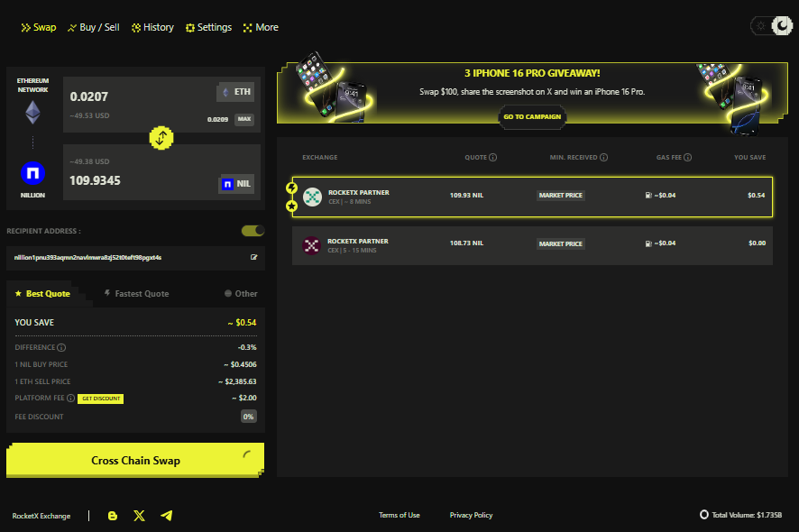Open the Buy / Sell menu item

tap(94, 28)
